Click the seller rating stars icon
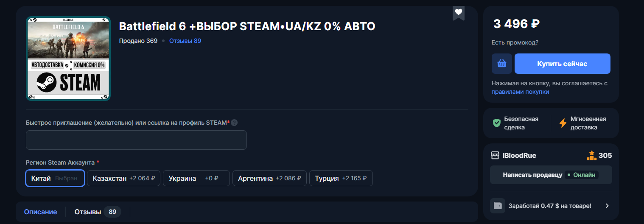Viewport: 644px width, 224px height. coord(591,155)
